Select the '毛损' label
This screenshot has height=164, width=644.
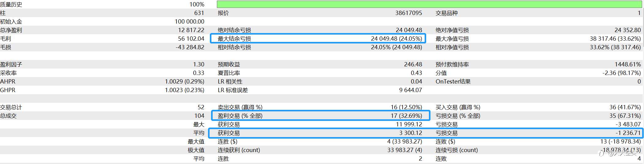(6, 47)
